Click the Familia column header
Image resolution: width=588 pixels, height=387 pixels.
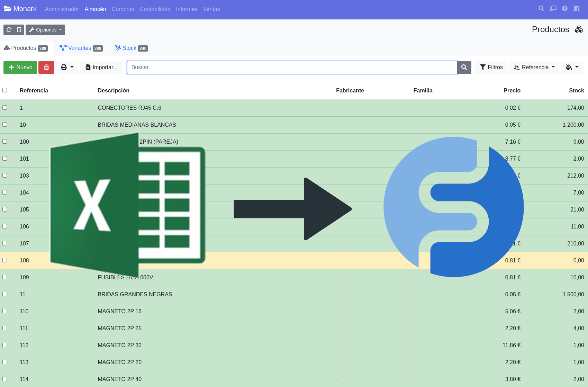423,90
